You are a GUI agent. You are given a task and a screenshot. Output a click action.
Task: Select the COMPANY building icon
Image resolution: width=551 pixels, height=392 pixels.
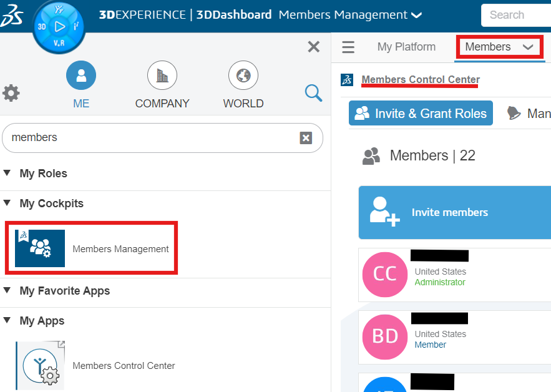[x=162, y=76]
